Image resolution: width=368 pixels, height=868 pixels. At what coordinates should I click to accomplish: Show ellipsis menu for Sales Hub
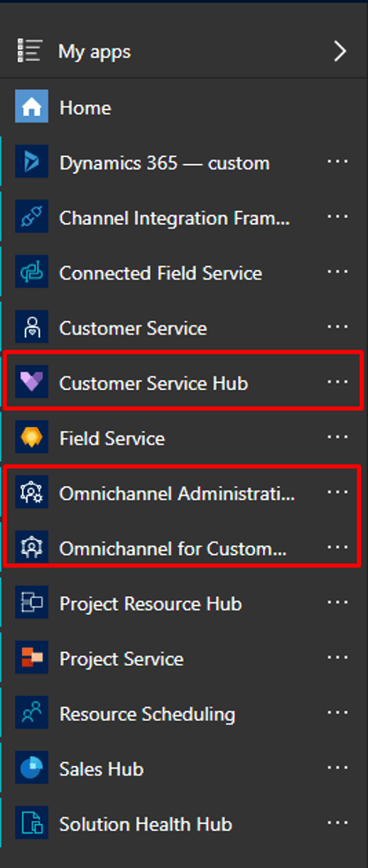pyautogui.click(x=337, y=767)
